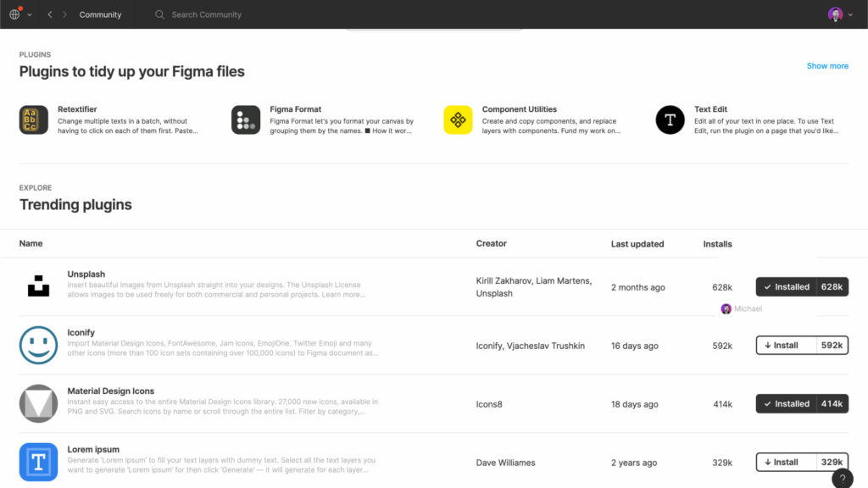868x488 pixels.
Task: Install the Iconify plugin
Action: [x=786, y=346]
